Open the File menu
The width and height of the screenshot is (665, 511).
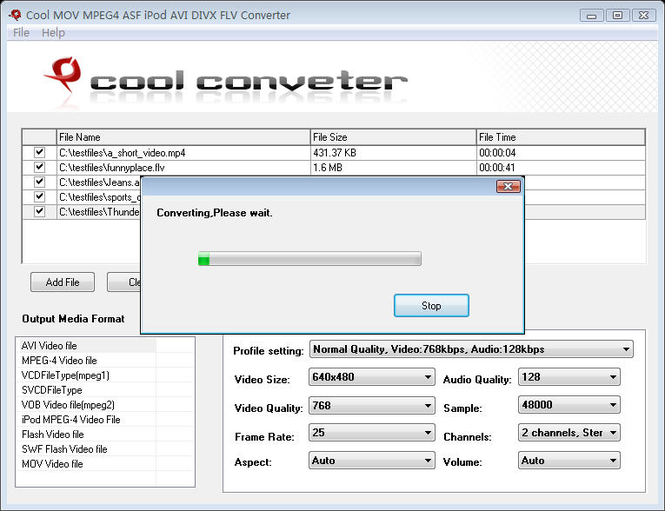(x=21, y=33)
